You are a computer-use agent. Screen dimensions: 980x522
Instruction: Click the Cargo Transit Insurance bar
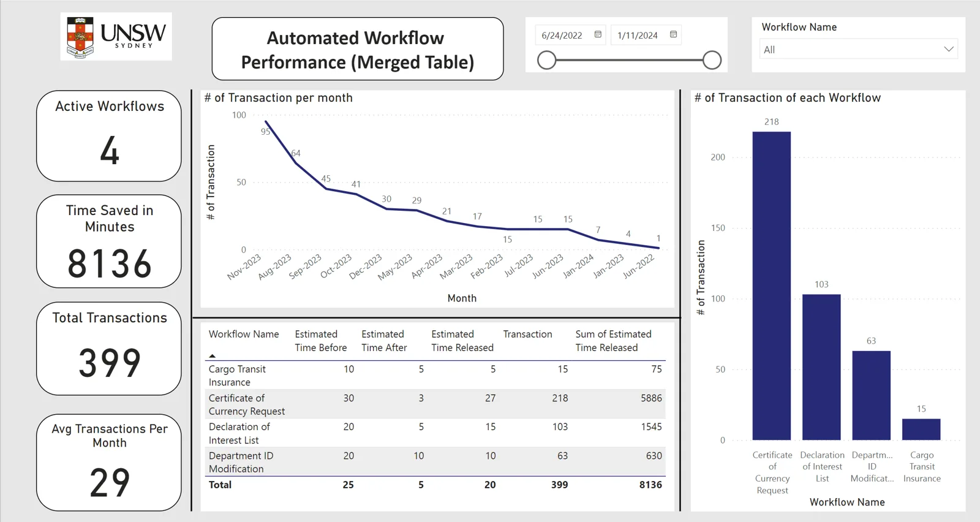pyautogui.click(x=921, y=429)
